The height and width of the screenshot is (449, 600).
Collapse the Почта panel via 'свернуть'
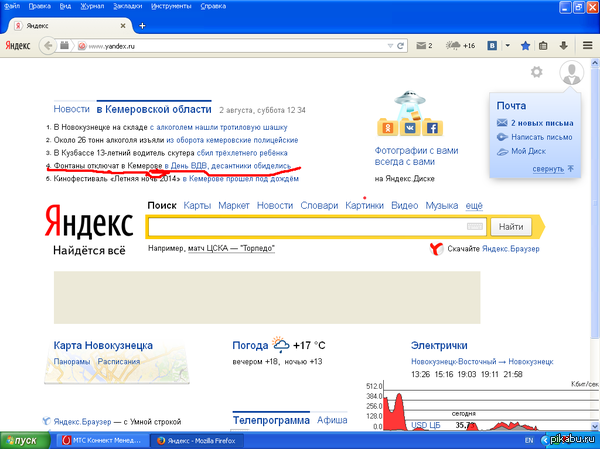pos(548,169)
